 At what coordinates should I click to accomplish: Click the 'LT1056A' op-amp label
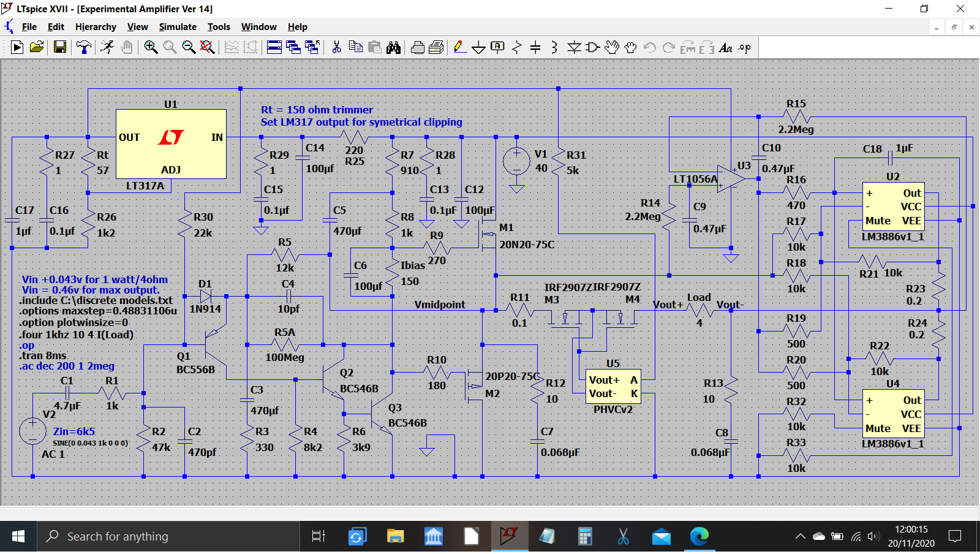[695, 179]
